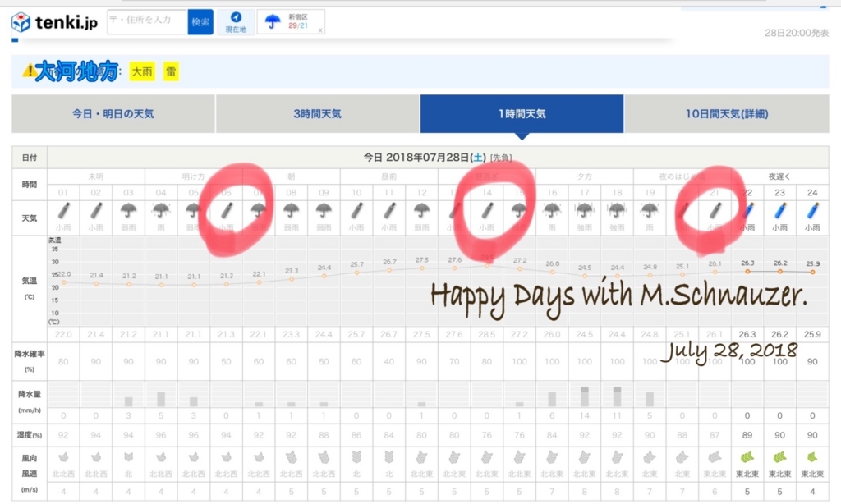841x504 pixels.
Task: Open the tenki.jp logo homepage link
Action: (55, 22)
